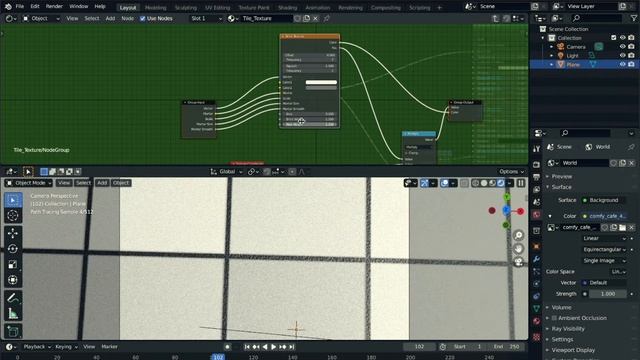Jump to the timeline start frame
This screenshot has width=640, height=360.
[x=247, y=347]
